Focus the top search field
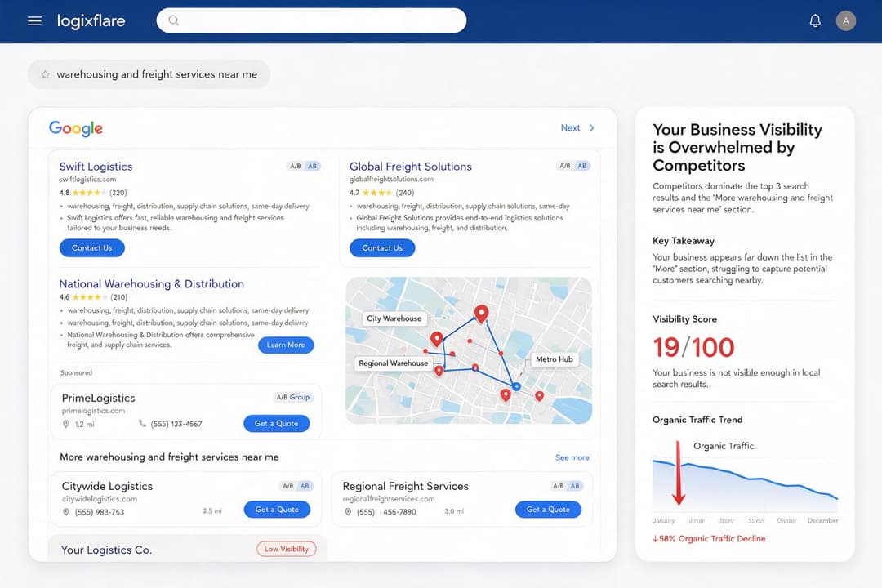This screenshot has height=588, width=882. pos(311,20)
